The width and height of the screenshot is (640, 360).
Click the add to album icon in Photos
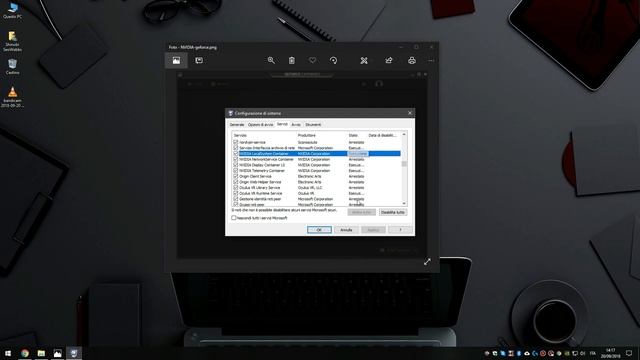click(x=199, y=60)
